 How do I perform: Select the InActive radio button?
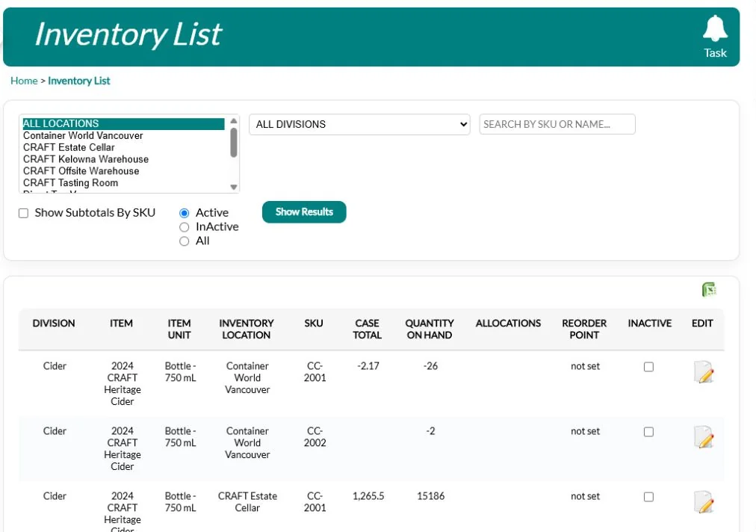[x=185, y=227]
